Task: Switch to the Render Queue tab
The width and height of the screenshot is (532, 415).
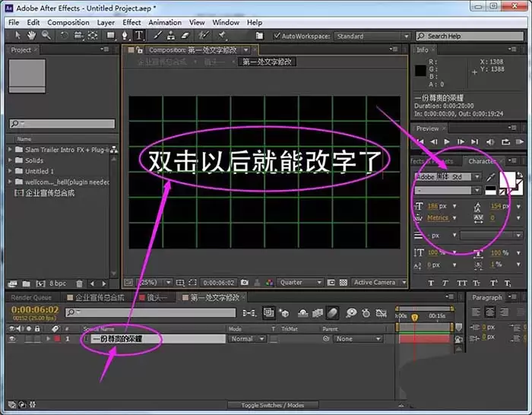Action: click(31, 298)
